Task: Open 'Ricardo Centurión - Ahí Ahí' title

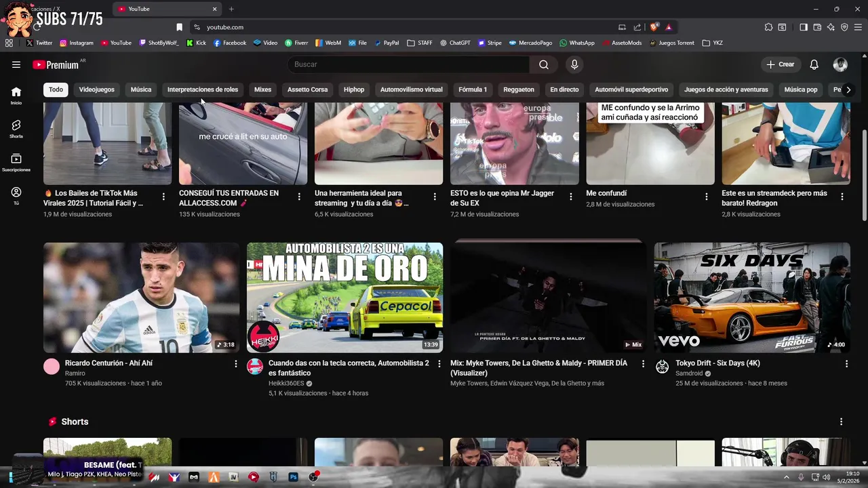Action: (x=108, y=363)
